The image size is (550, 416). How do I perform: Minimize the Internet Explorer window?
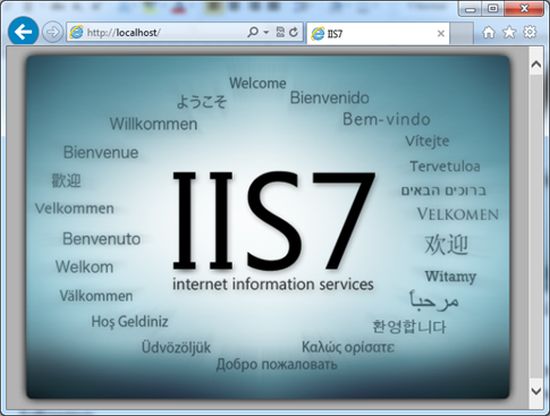coord(470,8)
